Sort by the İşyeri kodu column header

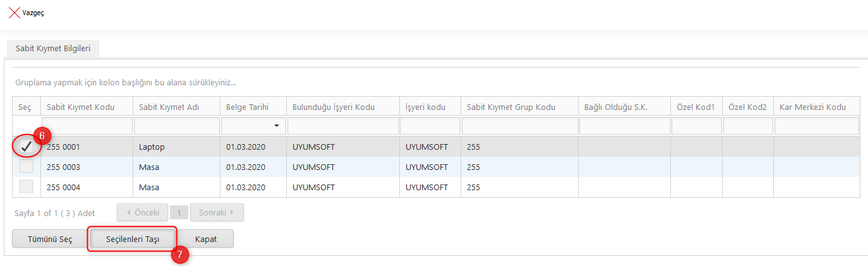coord(426,107)
